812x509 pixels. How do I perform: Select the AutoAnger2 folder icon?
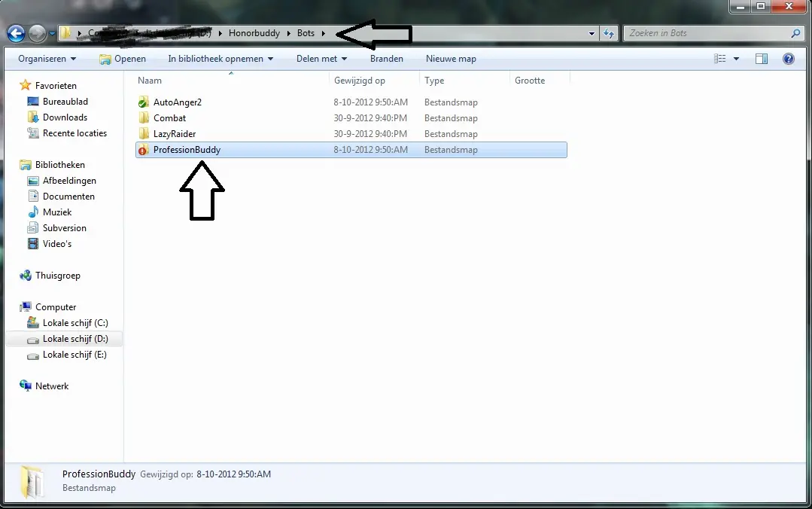point(144,102)
